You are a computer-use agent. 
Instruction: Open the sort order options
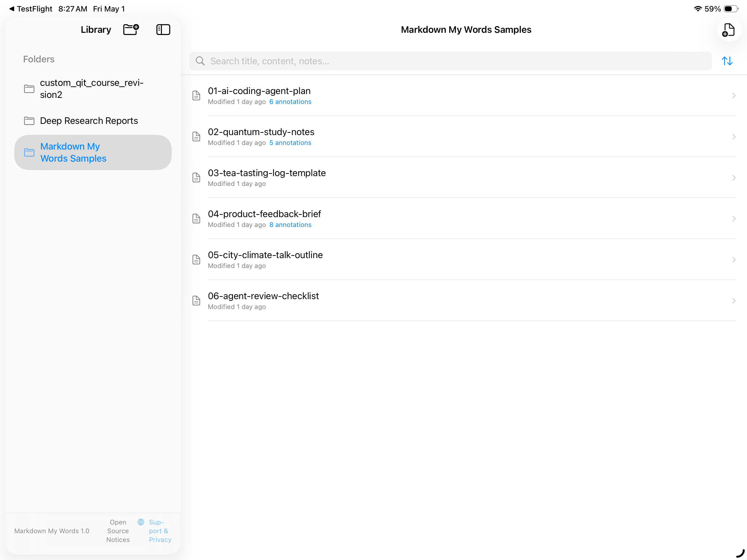(727, 61)
